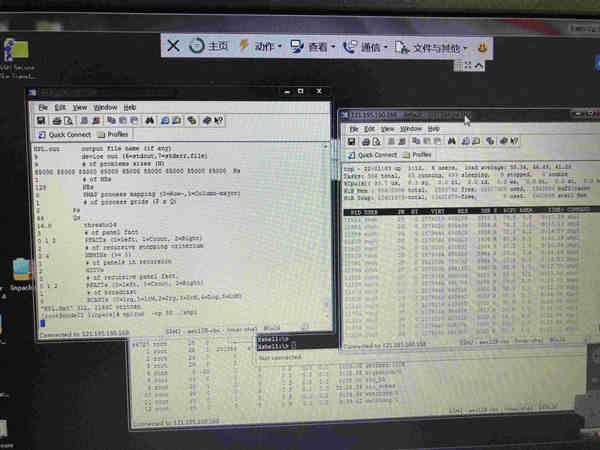Open Window menu in right SSH window
This screenshot has width=600, height=450.
(x=411, y=129)
